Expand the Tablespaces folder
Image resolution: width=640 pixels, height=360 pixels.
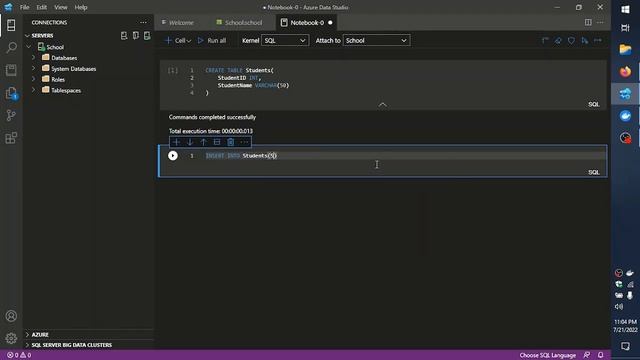33,90
